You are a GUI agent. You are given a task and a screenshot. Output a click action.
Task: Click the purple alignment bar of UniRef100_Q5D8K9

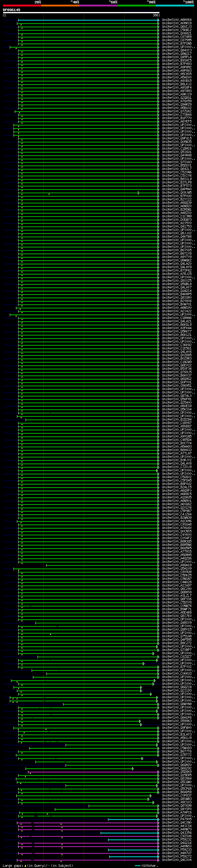pos(94,772)
